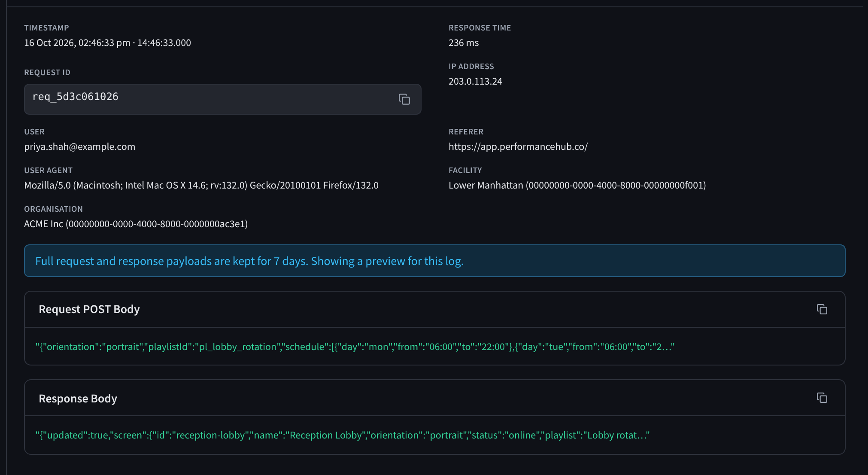Click the FACILITY label
868x475 pixels.
point(465,170)
